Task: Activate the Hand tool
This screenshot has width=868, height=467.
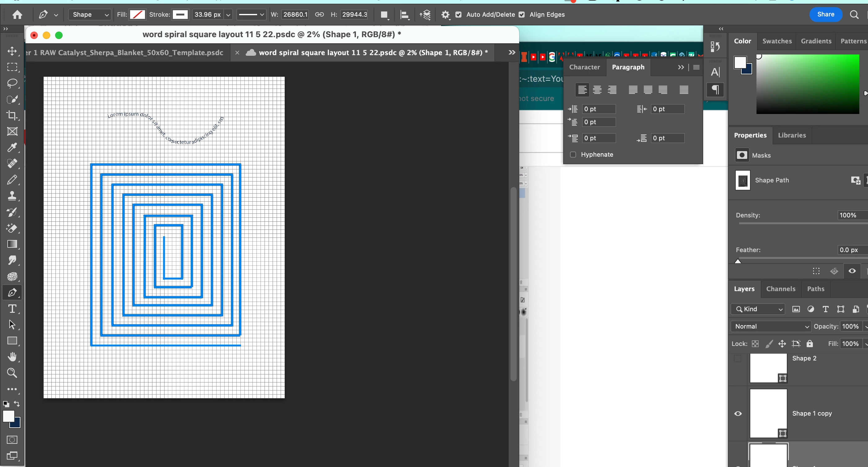Action: click(x=12, y=356)
